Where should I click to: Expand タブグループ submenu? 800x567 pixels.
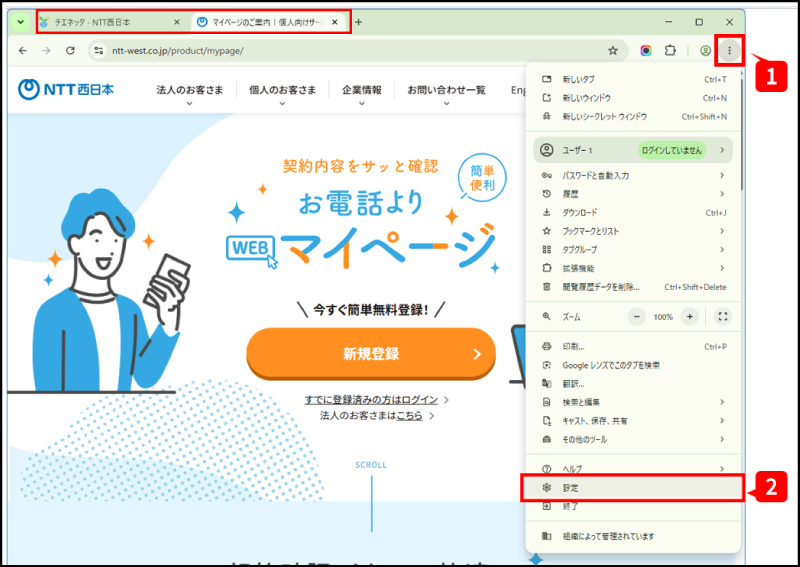point(633,250)
